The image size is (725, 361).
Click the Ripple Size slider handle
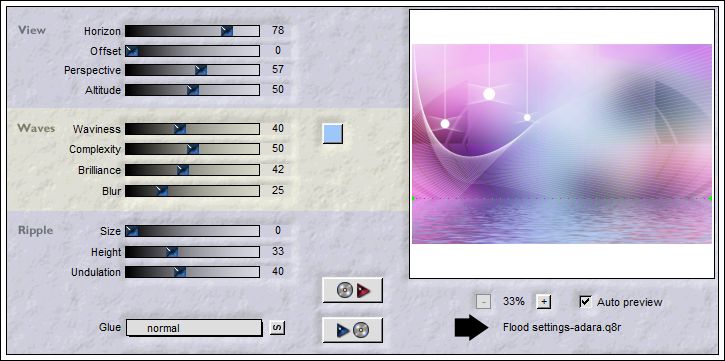(132, 231)
